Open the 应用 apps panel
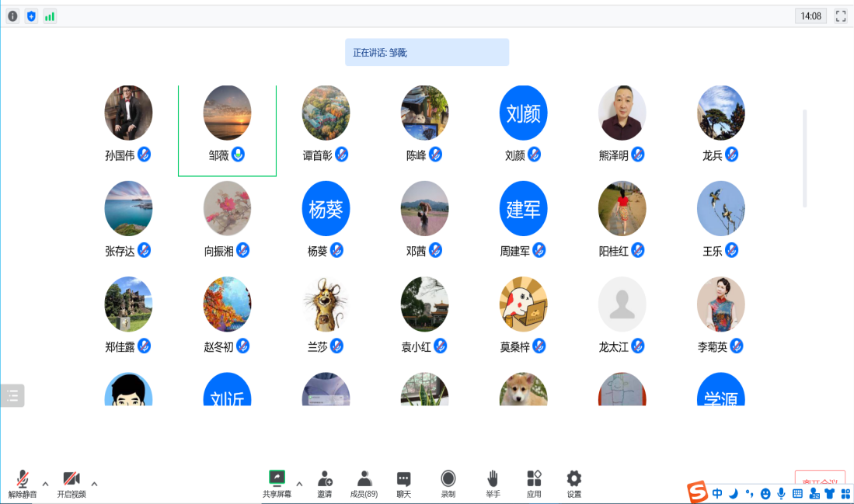 coord(534,483)
